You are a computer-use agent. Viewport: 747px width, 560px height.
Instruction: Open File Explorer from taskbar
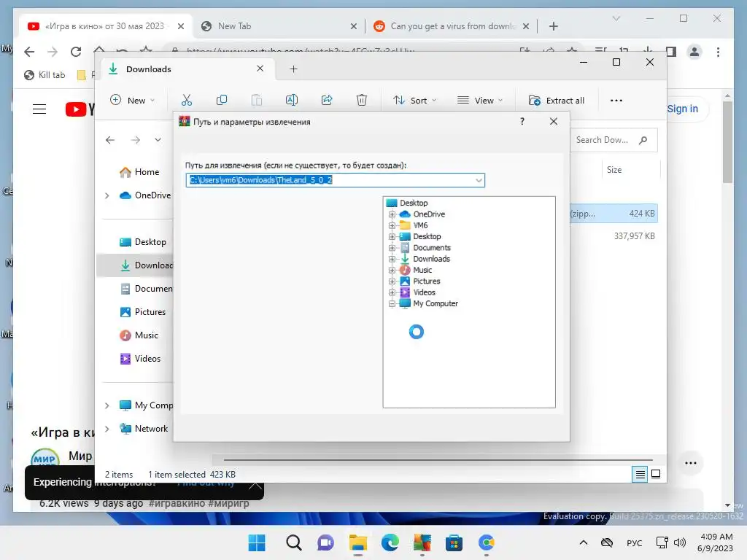click(357, 542)
